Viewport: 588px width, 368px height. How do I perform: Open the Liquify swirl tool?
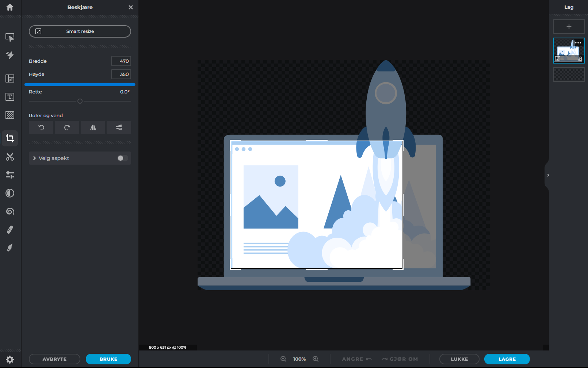click(x=10, y=211)
